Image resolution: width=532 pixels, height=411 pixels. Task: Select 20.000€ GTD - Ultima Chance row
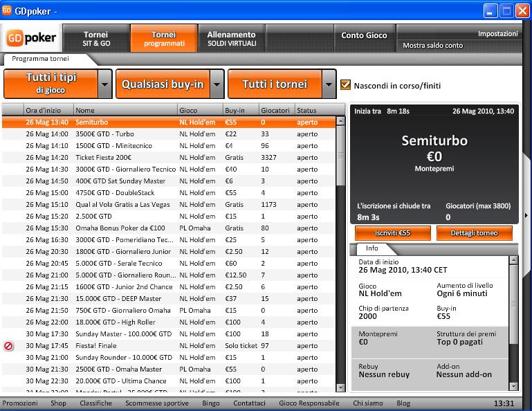tap(169, 381)
